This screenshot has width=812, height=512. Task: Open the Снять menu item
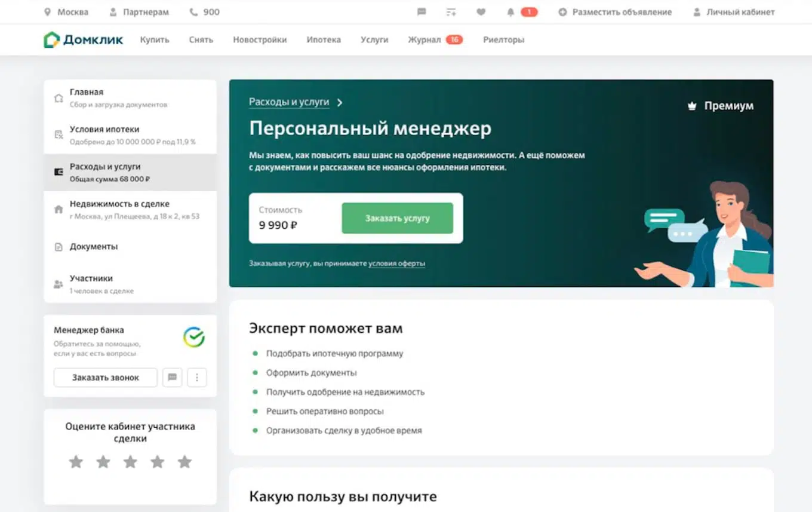tap(201, 40)
